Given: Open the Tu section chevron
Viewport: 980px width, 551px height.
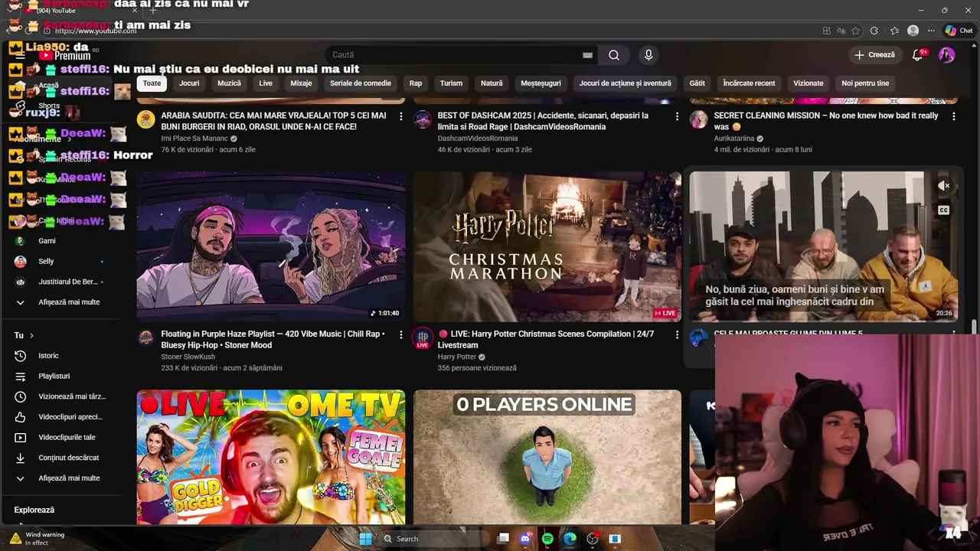Looking at the screenshot, I should (31, 335).
